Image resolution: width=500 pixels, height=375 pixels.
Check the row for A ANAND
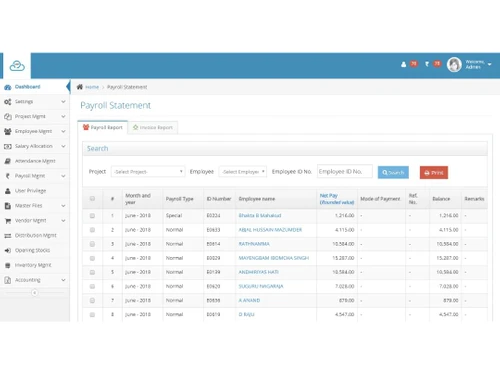(x=92, y=301)
